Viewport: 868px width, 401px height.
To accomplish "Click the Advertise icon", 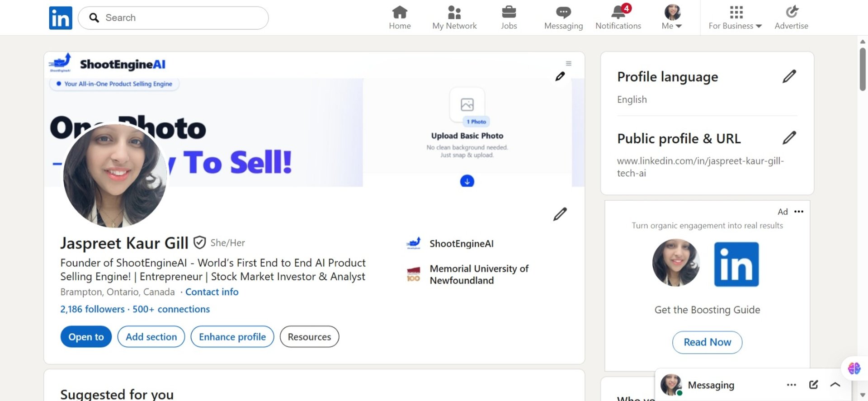I will coord(791,12).
